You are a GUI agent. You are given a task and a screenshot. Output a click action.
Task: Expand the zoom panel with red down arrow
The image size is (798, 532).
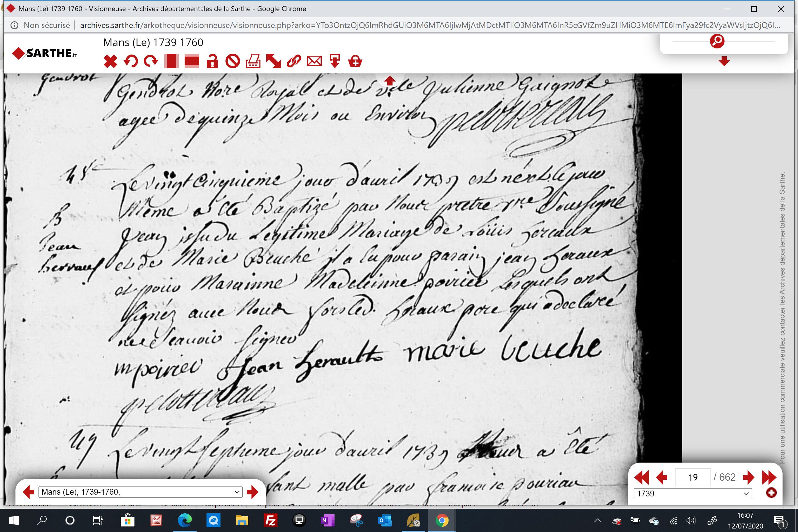724,61
